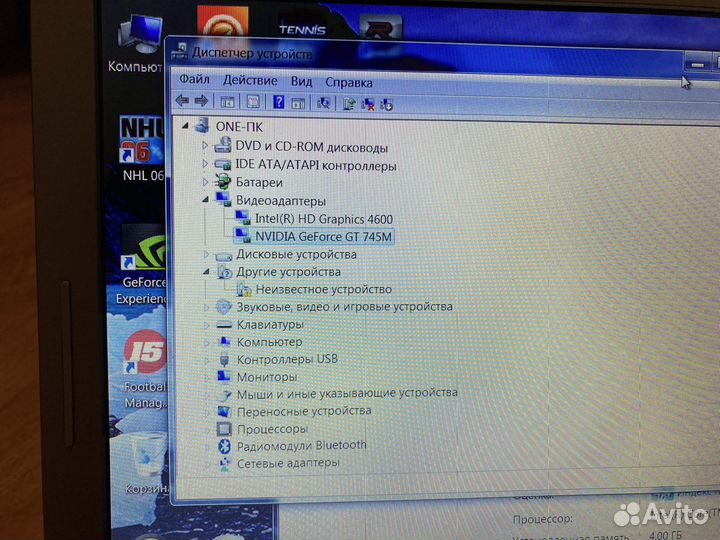This screenshot has width=720, height=540.
Task: Collapse Другие устройства category
Action: [206, 272]
